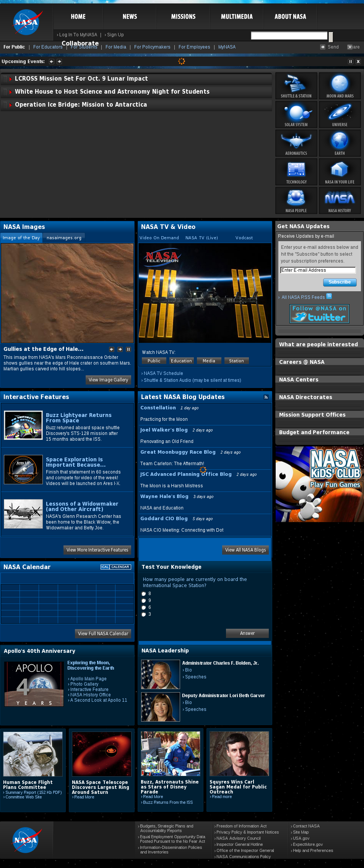
Task: Open the Moon and Mars topic icon
Action: point(340,86)
